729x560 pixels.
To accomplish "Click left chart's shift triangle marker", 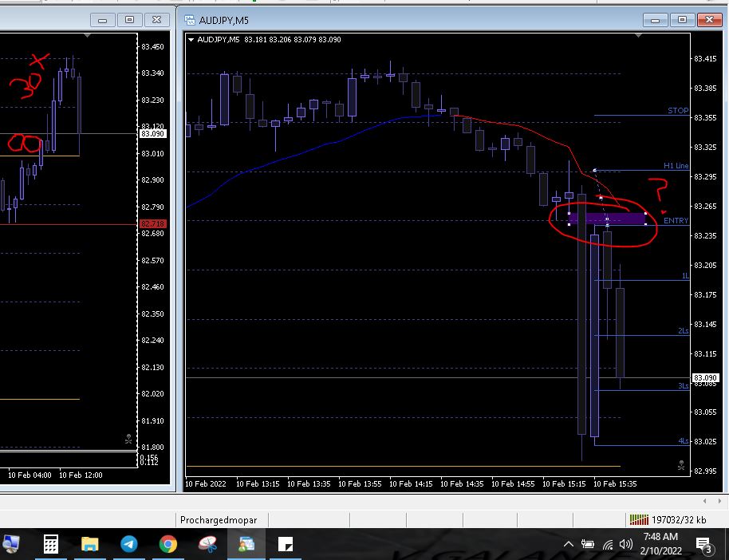I will (x=88, y=35).
